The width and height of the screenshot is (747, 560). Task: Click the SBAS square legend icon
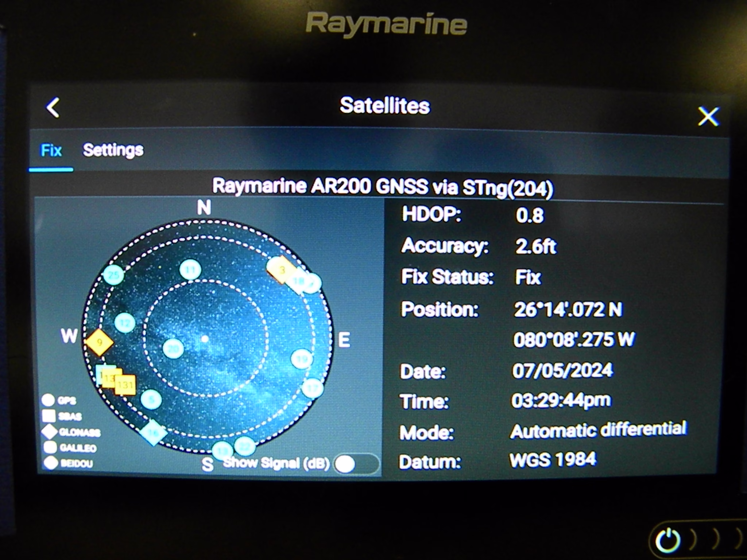point(49,416)
